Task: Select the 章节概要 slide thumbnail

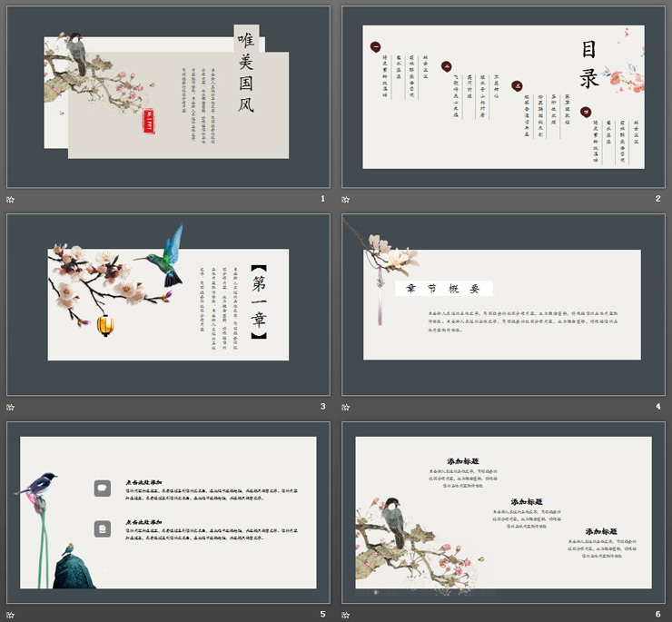Action: [x=503, y=304]
